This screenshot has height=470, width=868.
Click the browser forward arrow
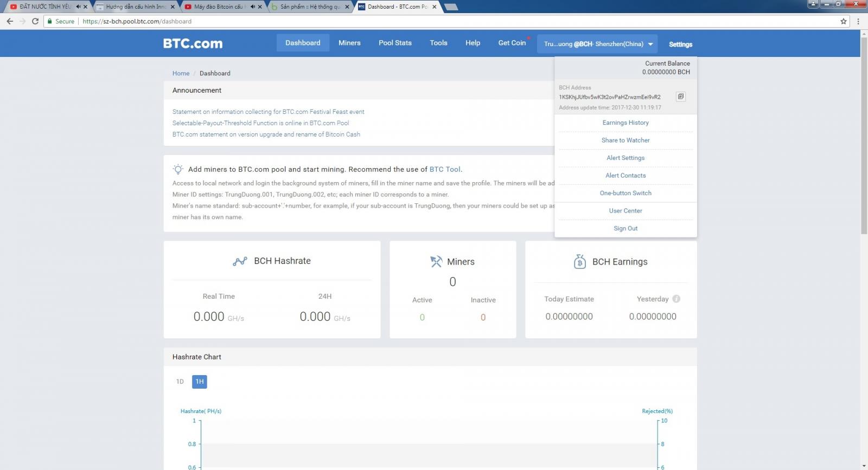[22, 21]
